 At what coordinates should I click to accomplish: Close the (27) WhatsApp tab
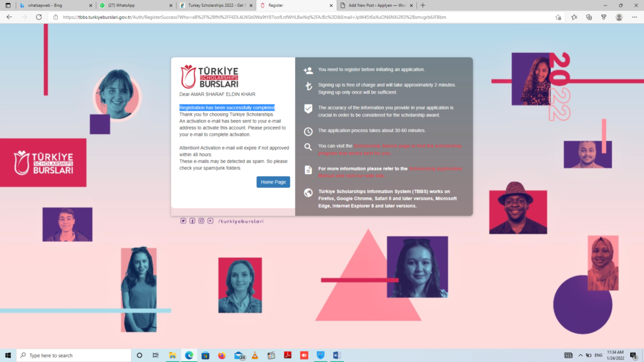coord(171,5)
